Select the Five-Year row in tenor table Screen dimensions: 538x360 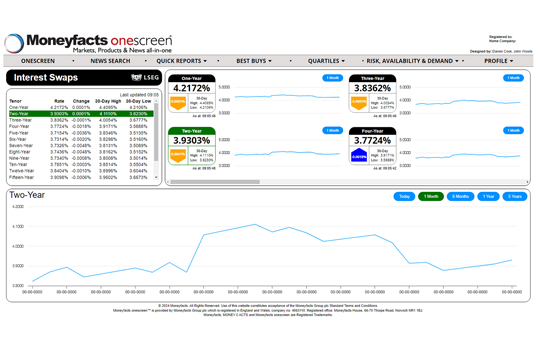click(x=81, y=133)
